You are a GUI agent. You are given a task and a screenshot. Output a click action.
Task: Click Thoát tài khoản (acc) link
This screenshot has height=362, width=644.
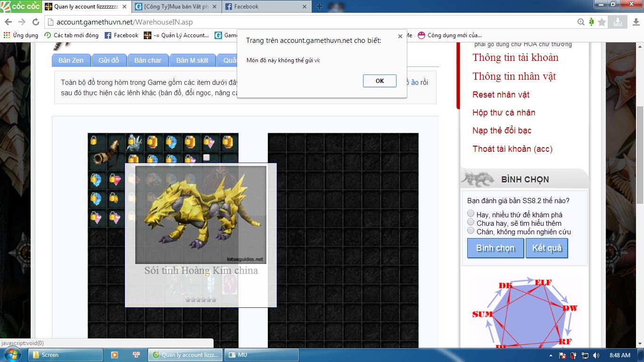[x=512, y=149]
